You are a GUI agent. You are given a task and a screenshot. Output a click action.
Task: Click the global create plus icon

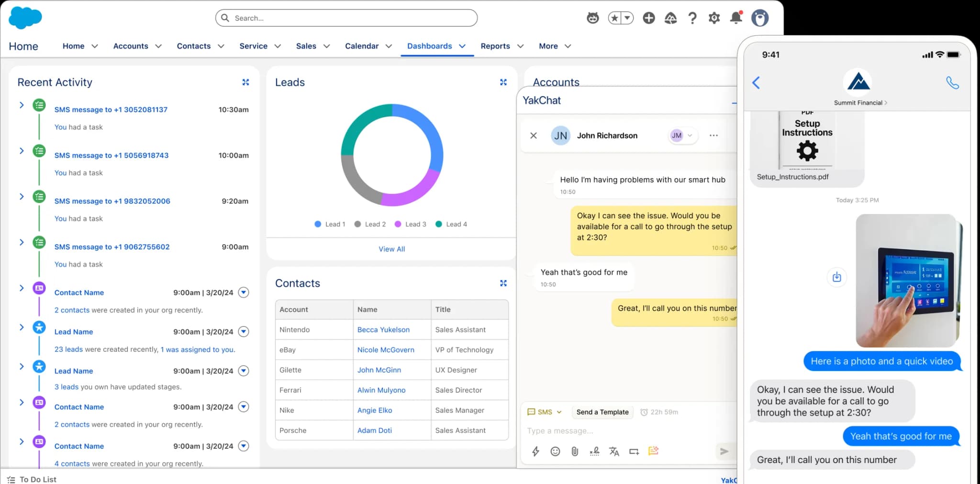pyautogui.click(x=649, y=18)
